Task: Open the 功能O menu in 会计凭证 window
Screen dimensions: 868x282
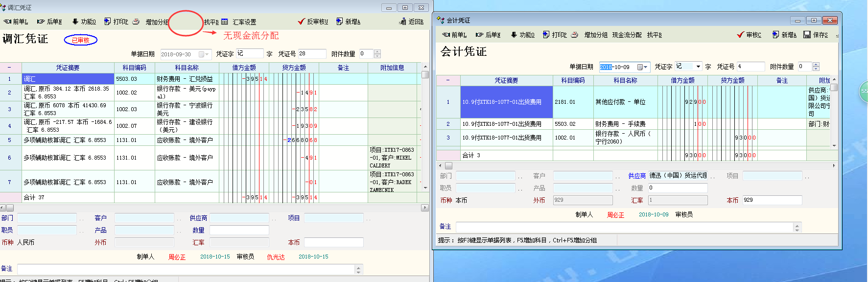Action: (x=522, y=35)
